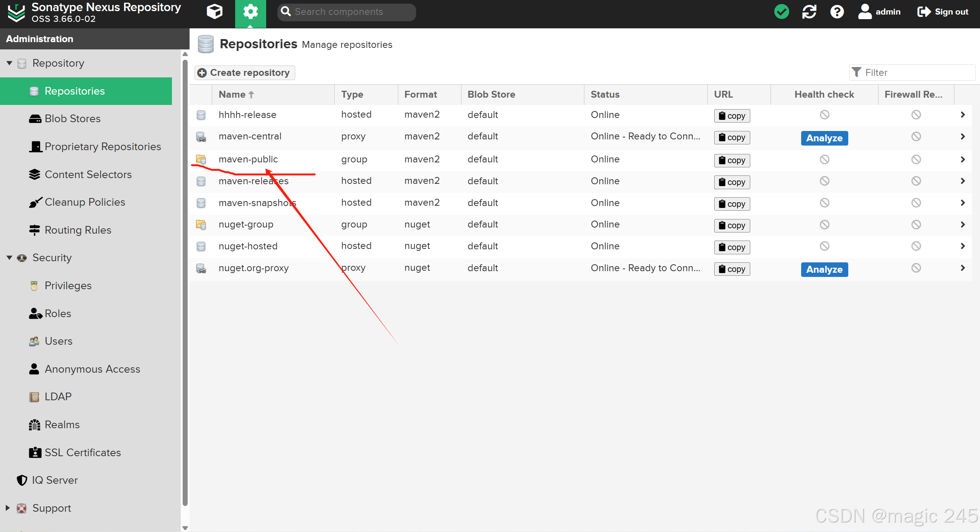Collapse the Security tree section
Viewport: 980px width, 532px height.
click(10, 257)
